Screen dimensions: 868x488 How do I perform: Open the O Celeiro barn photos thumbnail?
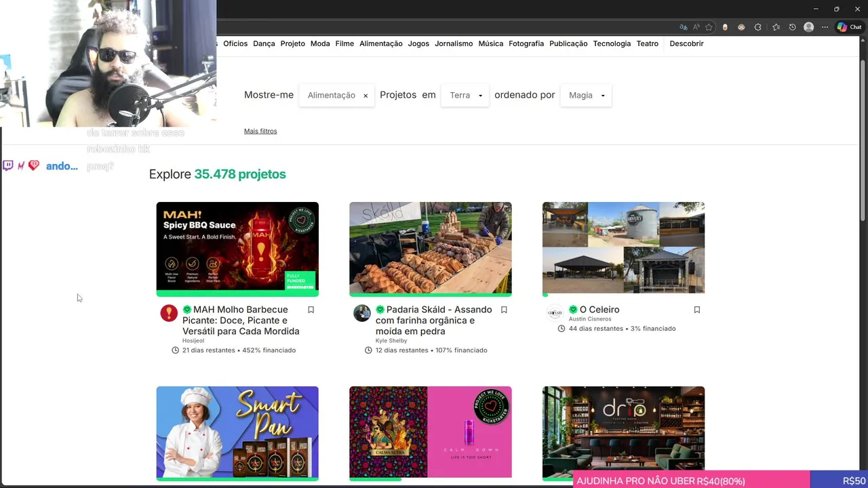click(x=623, y=247)
